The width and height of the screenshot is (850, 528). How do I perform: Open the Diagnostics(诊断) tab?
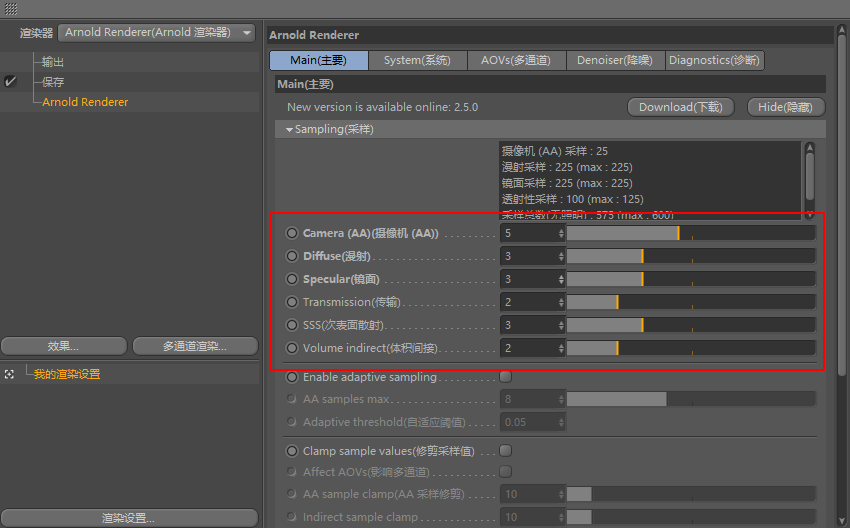[x=714, y=60]
